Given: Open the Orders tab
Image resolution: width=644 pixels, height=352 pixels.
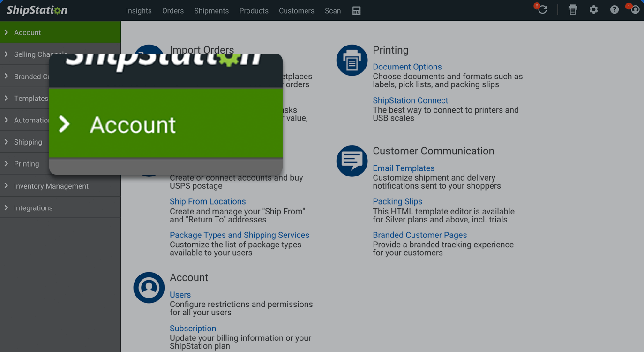Looking at the screenshot, I should [x=173, y=10].
